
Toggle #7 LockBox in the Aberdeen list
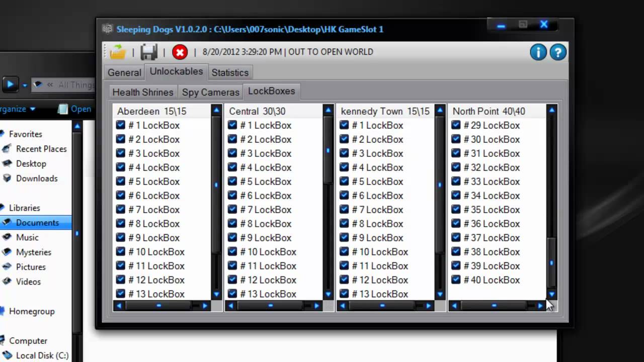coord(121,210)
